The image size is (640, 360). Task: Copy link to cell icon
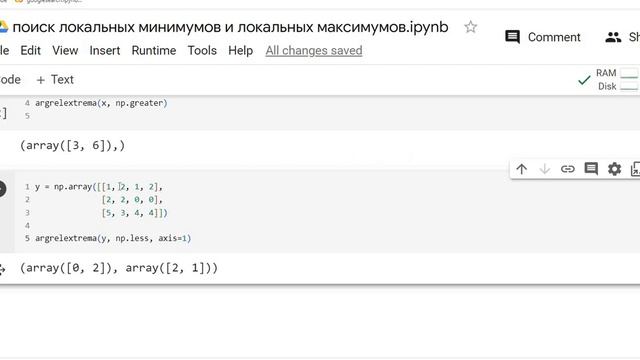[x=568, y=169]
